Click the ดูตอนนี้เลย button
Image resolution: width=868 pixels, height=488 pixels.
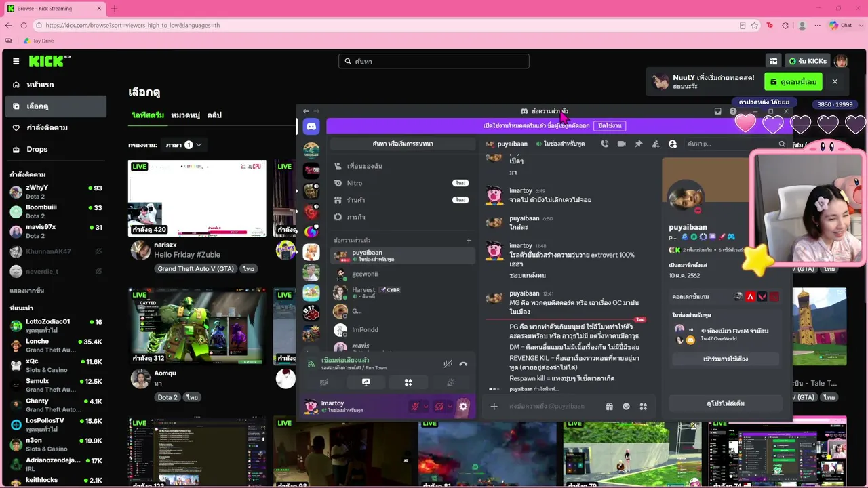coord(793,82)
